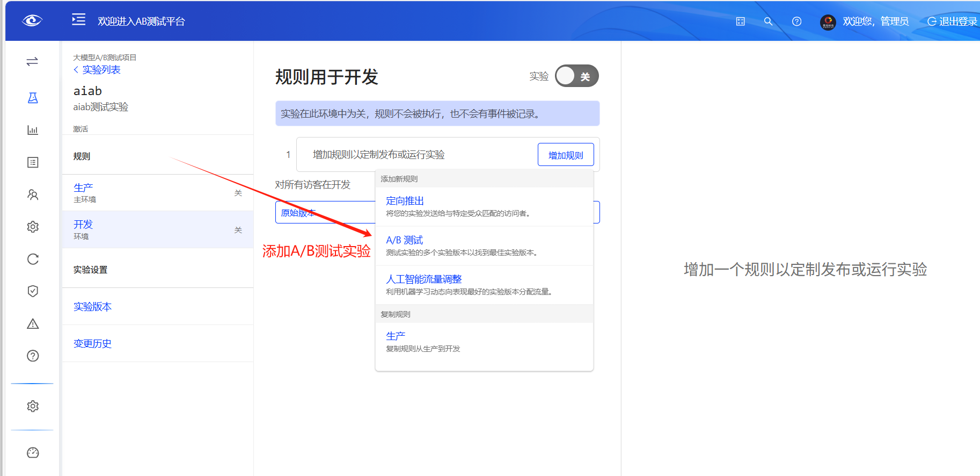Select 人工智能流量调整 menu option
Image resolution: width=980 pixels, height=476 pixels.
pyautogui.click(x=423, y=279)
